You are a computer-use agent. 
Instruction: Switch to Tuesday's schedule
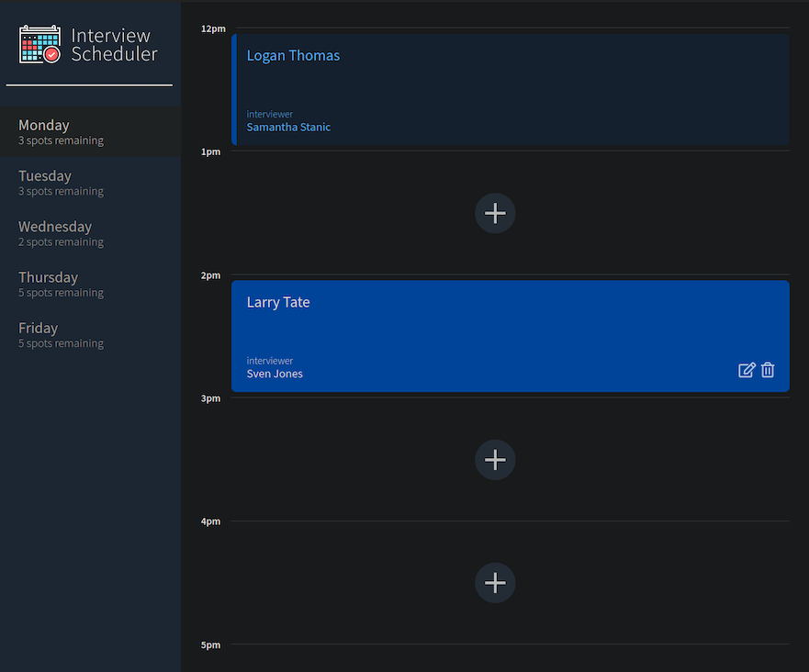[90, 183]
